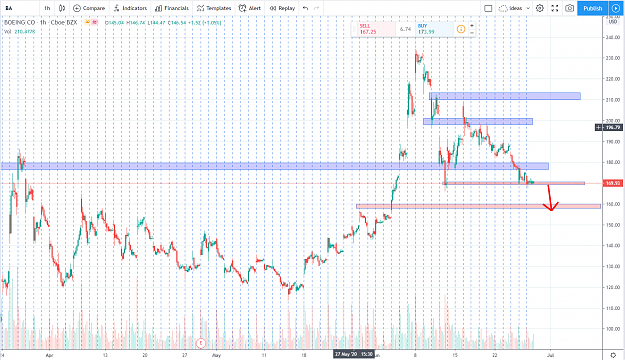Open chart settings gear in top toolbar
Image resolution: width=625 pixels, height=360 pixels.
[540, 8]
